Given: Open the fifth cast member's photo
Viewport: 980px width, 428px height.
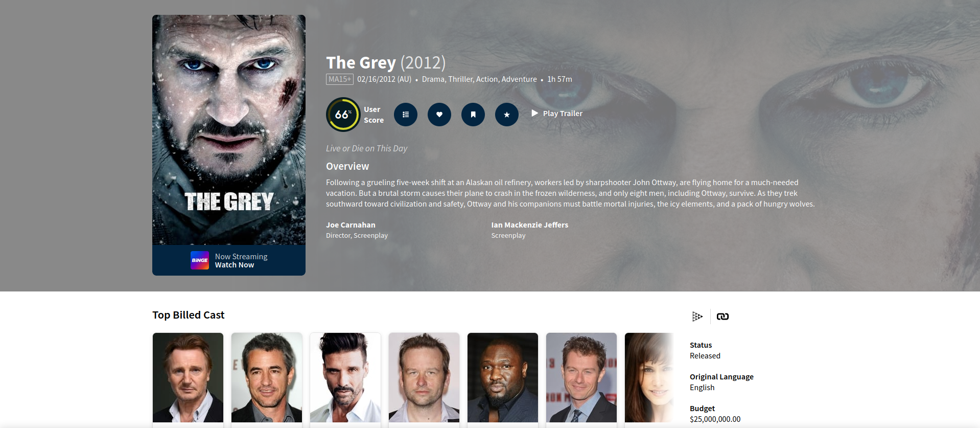Looking at the screenshot, I should 503,377.
